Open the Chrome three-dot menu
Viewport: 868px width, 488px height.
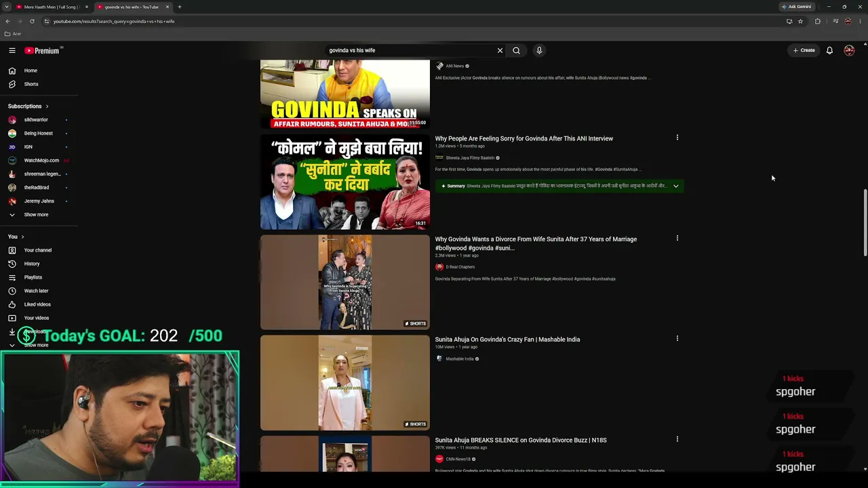pyautogui.click(x=861, y=21)
